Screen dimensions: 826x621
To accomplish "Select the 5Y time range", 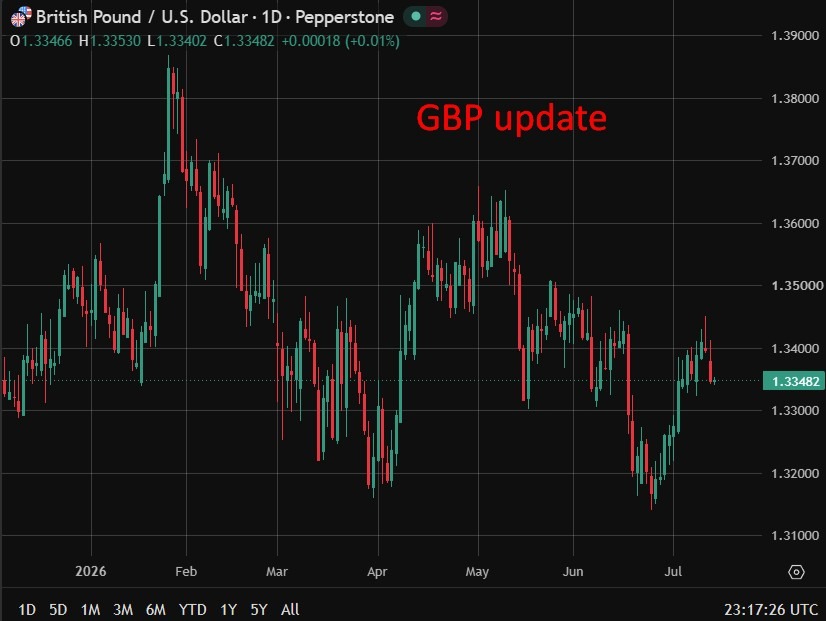I will [x=259, y=609].
